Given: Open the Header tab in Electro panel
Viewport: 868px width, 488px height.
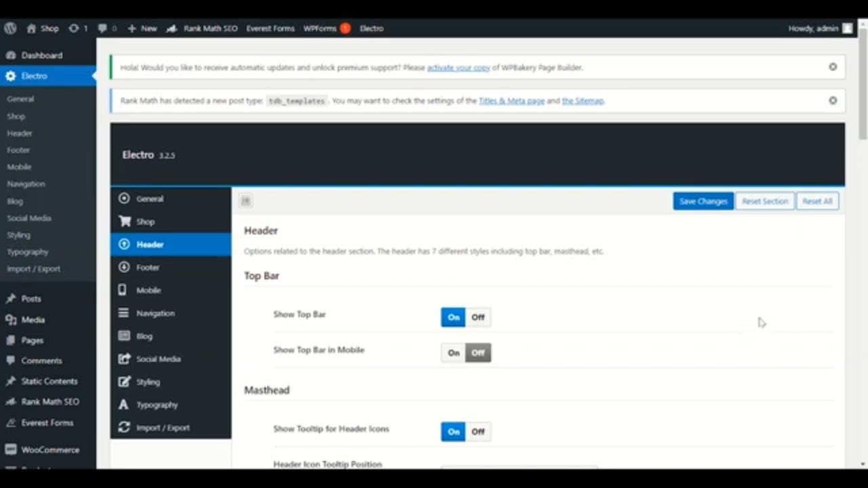Looking at the screenshot, I should point(171,245).
